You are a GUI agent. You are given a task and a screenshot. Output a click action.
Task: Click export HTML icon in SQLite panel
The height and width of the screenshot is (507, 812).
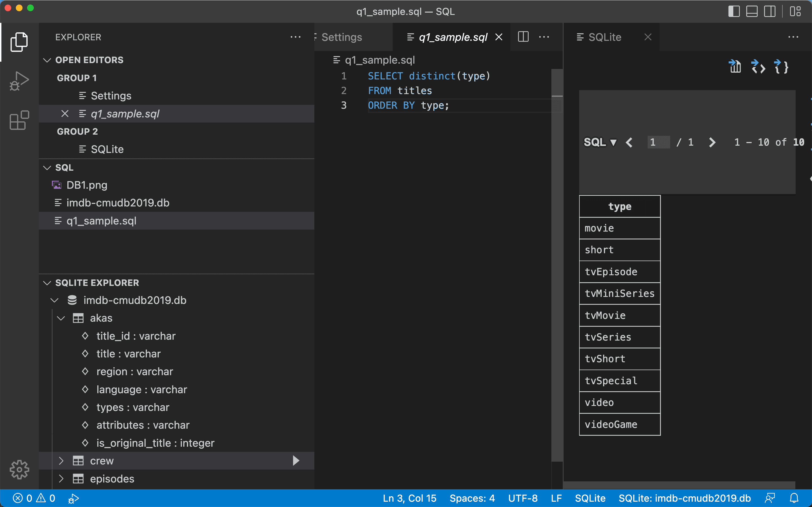tap(758, 67)
